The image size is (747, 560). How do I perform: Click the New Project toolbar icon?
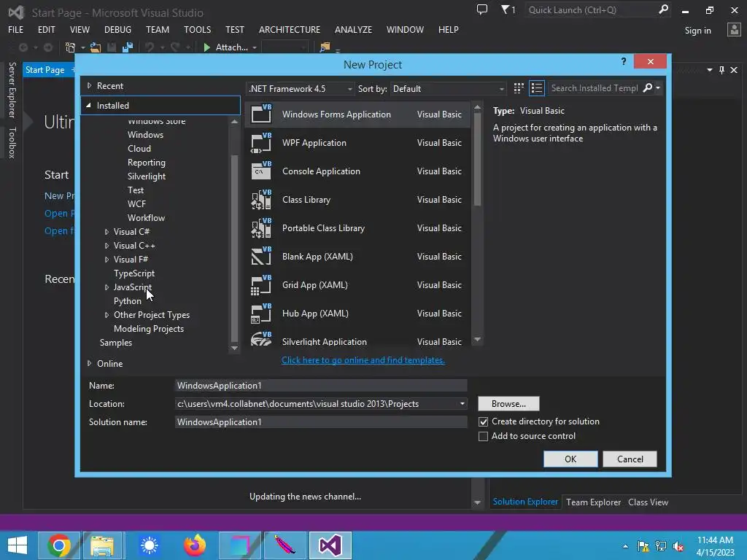(x=71, y=47)
